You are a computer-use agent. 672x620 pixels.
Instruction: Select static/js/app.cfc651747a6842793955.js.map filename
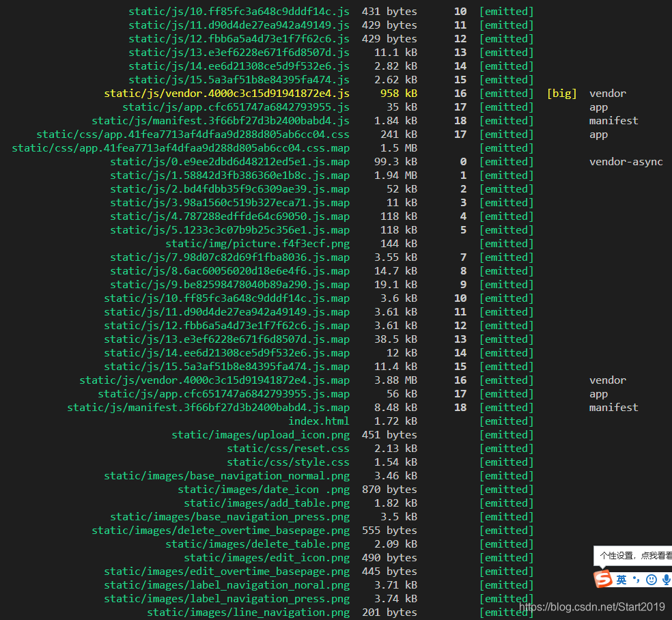click(x=224, y=394)
